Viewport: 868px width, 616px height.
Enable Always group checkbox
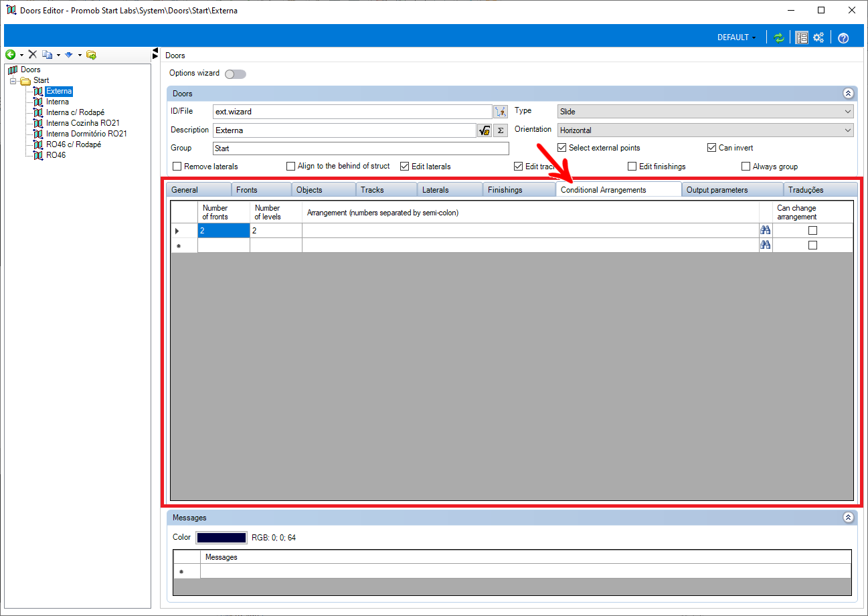pyautogui.click(x=746, y=167)
